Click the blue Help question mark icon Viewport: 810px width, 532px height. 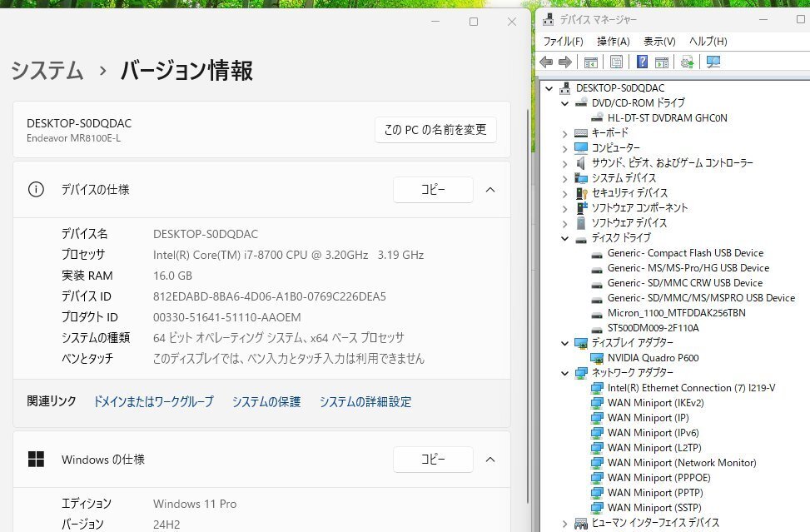click(x=643, y=62)
